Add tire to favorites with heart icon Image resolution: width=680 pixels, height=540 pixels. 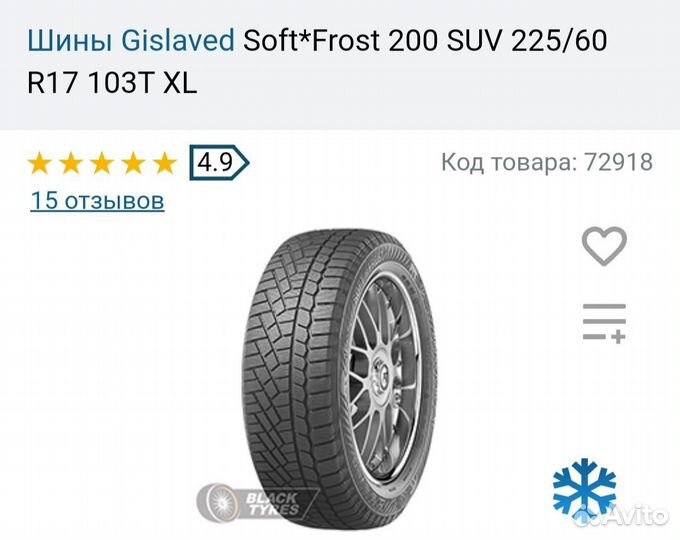[x=604, y=245]
